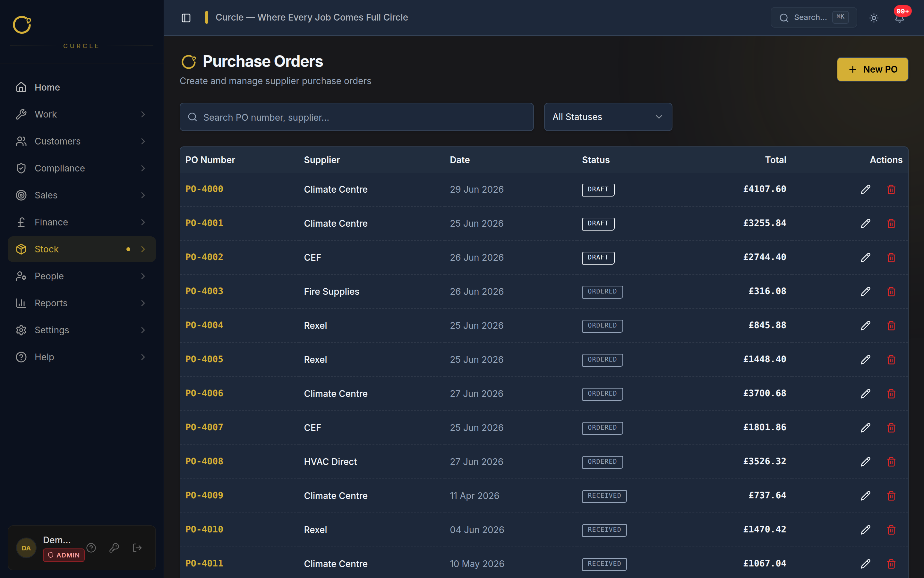924x578 pixels.
Task: Toggle the sidebar panel icon
Action: [x=186, y=18]
